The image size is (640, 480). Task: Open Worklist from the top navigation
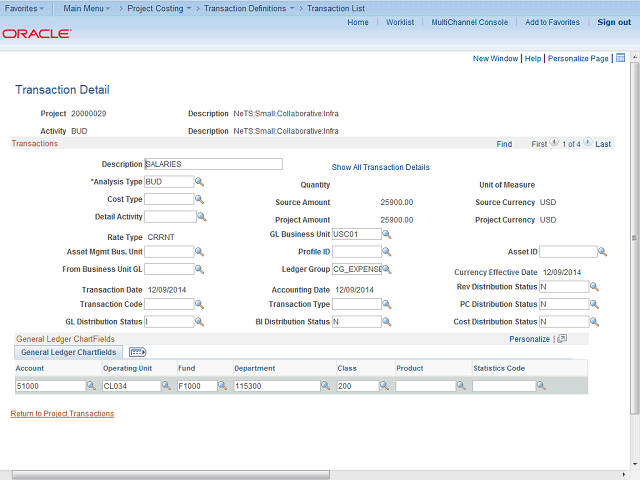coord(400,22)
